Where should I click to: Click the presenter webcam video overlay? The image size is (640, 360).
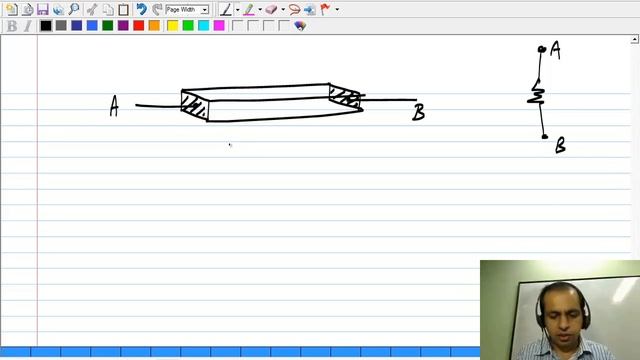560,310
